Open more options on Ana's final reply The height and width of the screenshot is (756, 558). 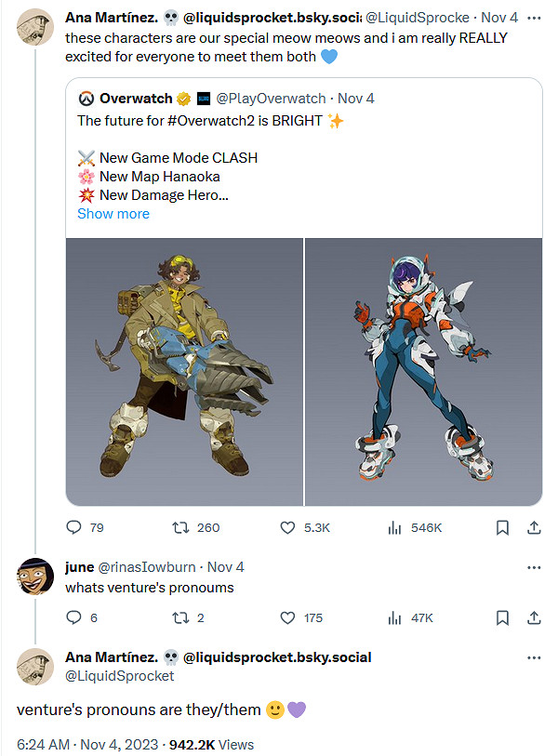click(x=534, y=657)
